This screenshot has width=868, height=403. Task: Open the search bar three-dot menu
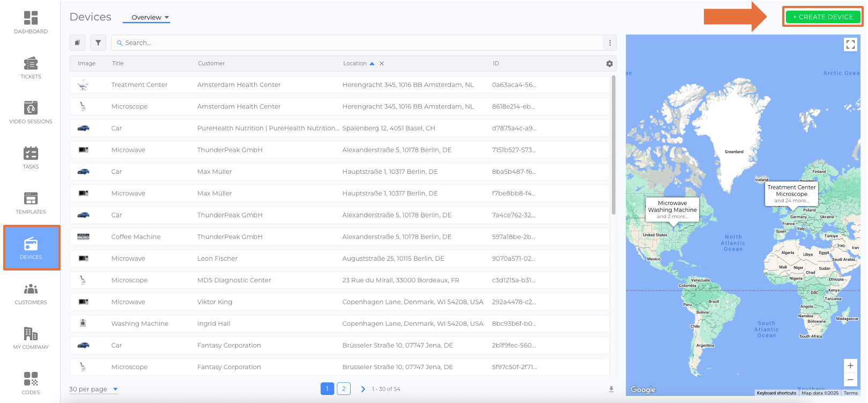click(610, 43)
